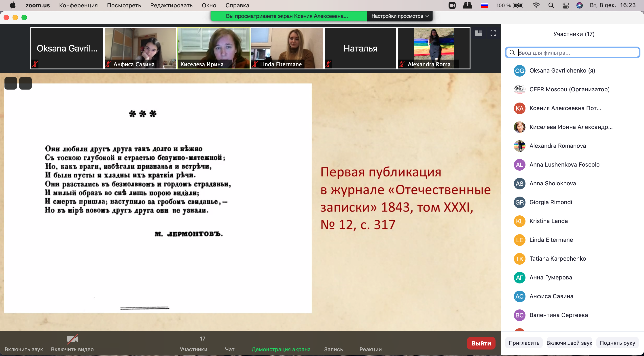Open the Apple menu
644x356 pixels.
[x=13, y=5]
